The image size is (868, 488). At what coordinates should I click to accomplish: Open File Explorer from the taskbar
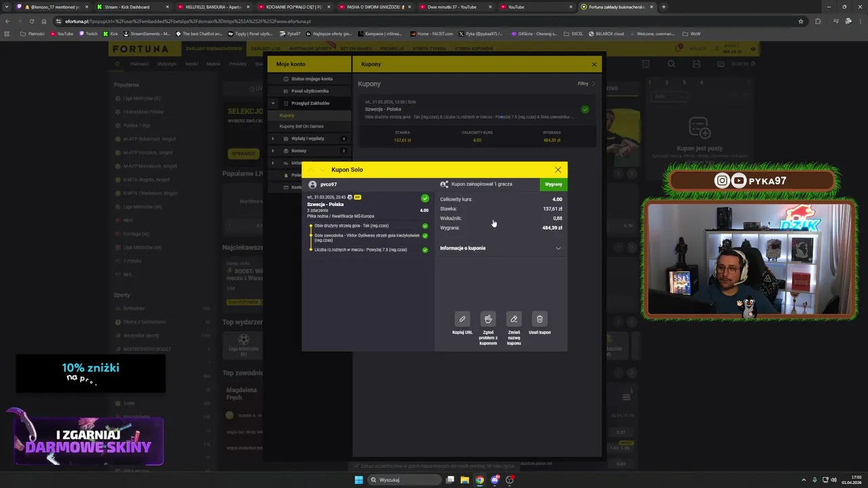465,480
